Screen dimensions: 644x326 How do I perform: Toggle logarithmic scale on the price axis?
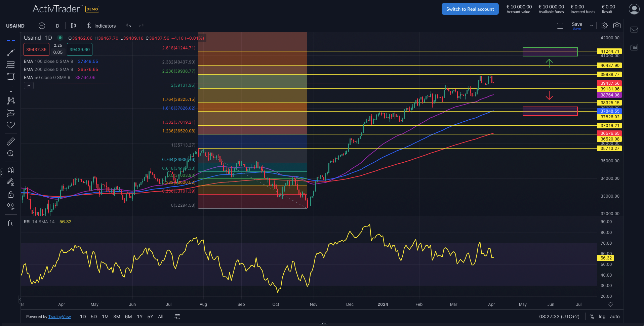602,316
